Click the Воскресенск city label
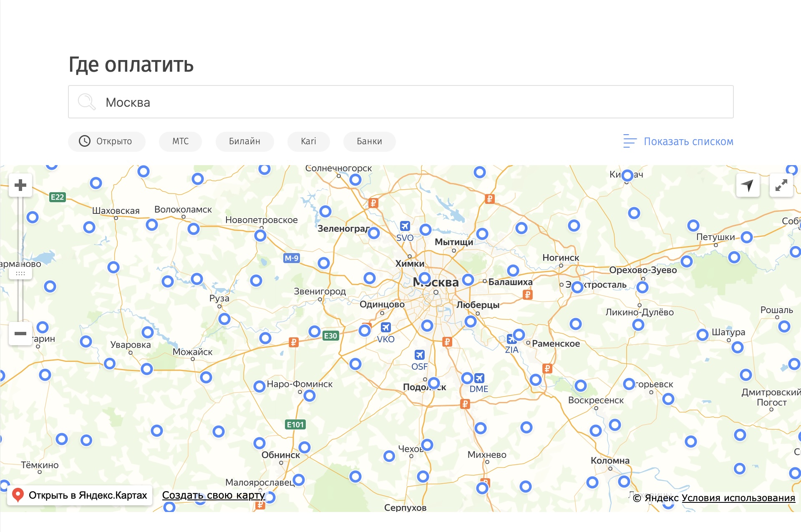This screenshot has height=532, width=801. 596,400
